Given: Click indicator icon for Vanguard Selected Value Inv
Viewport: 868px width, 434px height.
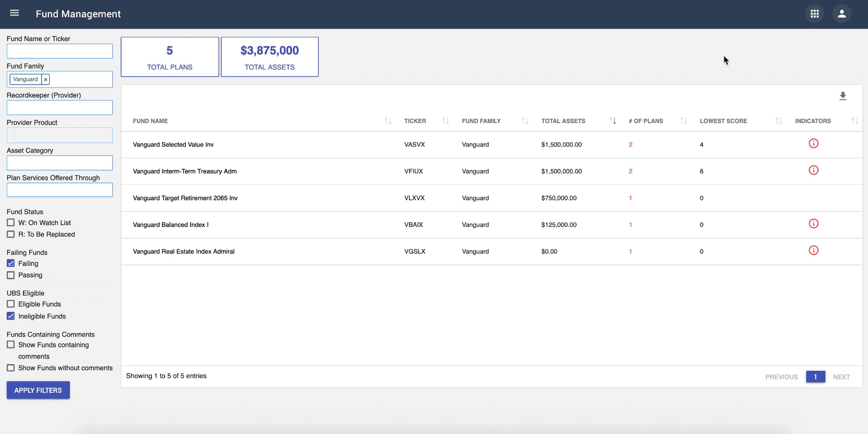Looking at the screenshot, I should pos(813,143).
